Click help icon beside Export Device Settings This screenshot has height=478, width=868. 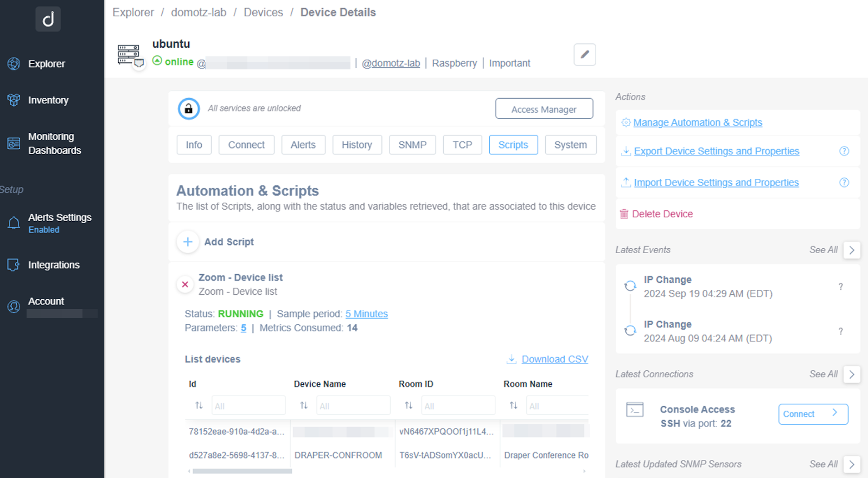844,151
